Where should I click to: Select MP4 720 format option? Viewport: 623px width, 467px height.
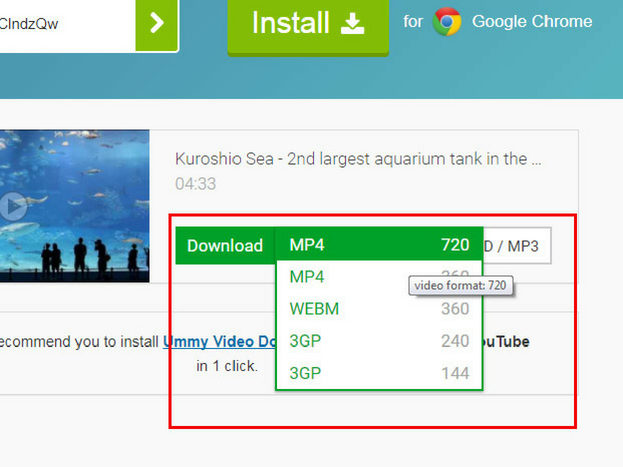(379, 244)
